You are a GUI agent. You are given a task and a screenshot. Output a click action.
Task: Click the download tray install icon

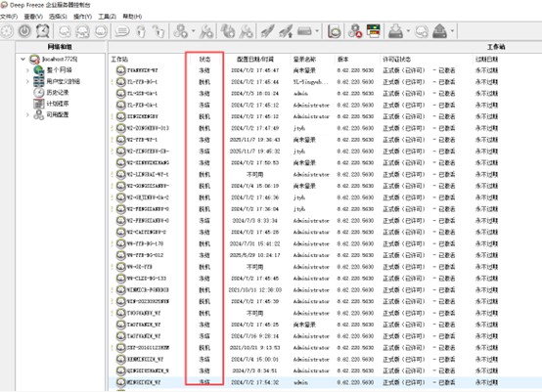[x=396, y=31]
